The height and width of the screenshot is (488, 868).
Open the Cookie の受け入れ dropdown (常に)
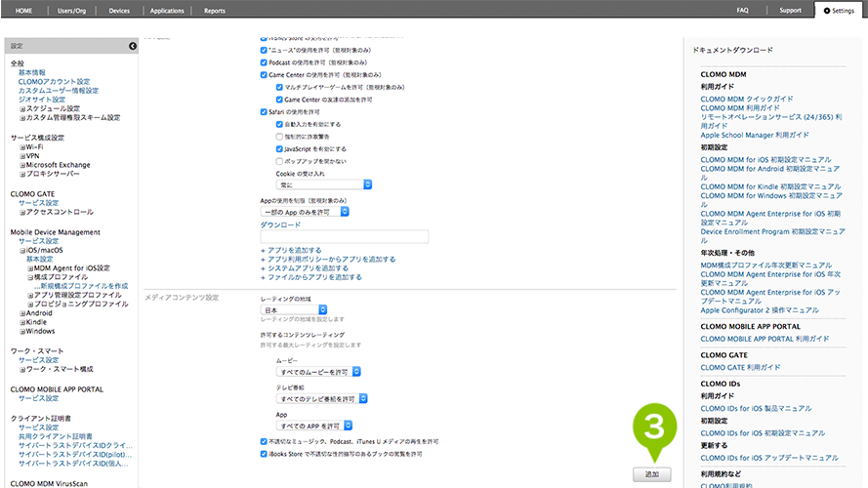coord(324,184)
